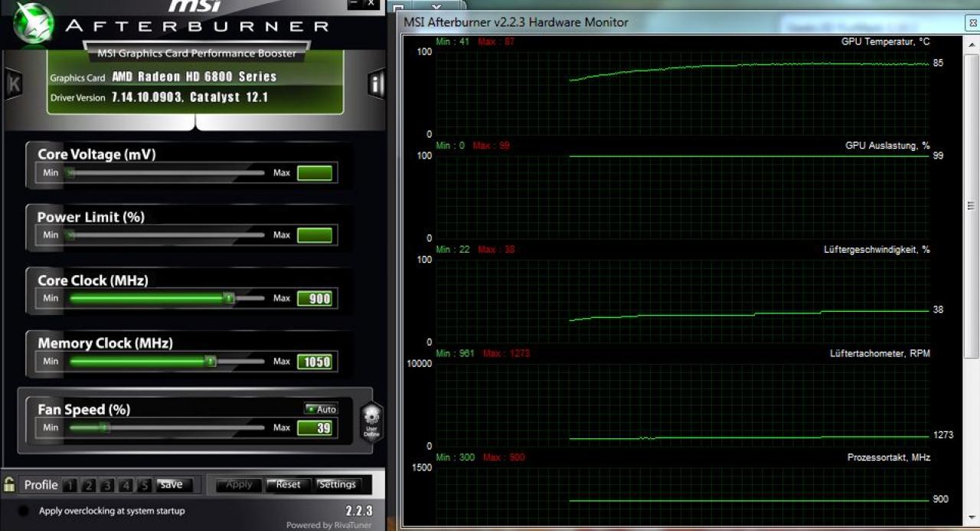Image resolution: width=980 pixels, height=531 pixels.
Task: Click the Power Limit value field
Action: coord(315,235)
